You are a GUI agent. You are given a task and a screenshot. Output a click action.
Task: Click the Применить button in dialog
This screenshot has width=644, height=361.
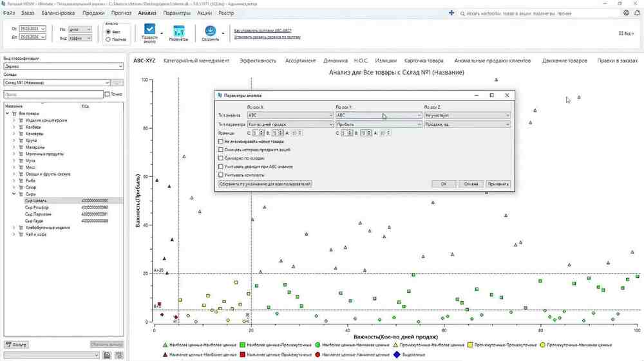[498, 184]
